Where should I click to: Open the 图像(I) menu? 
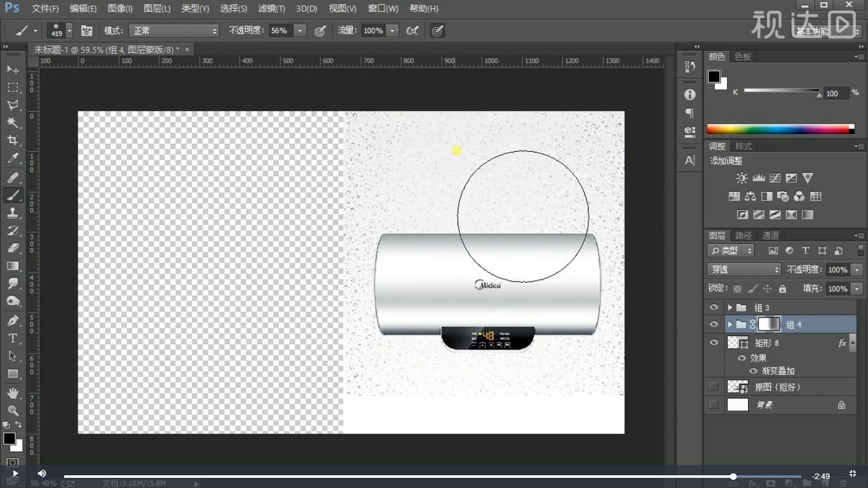pos(120,8)
